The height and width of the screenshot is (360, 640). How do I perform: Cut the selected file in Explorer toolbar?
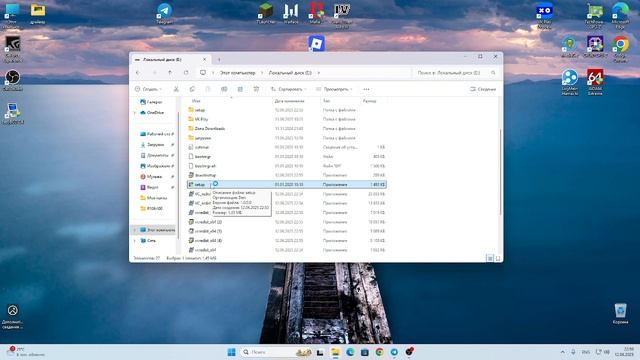[x=176, y=89]
